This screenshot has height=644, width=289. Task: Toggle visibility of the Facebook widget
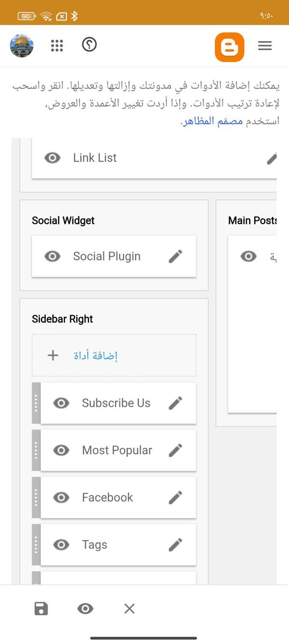61,497
